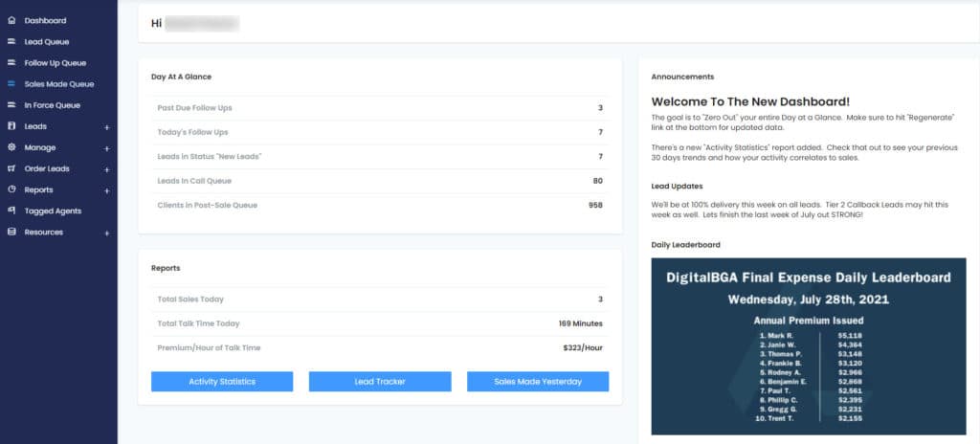Screen dimensions: 980x444
Task: Click Leads in Status "New Leads" label
Action: coord(210,156)
